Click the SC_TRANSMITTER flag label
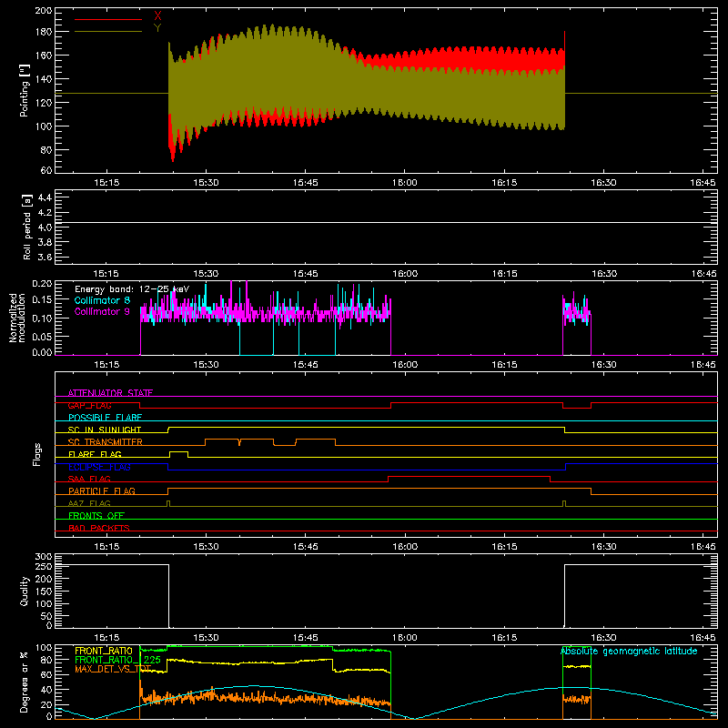Screen dimensions: 728x728 click(x=106, y=442)
